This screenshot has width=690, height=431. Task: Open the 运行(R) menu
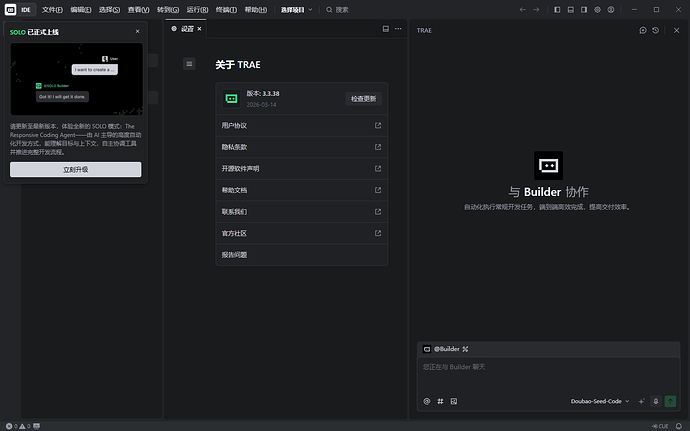coord(197,10)
